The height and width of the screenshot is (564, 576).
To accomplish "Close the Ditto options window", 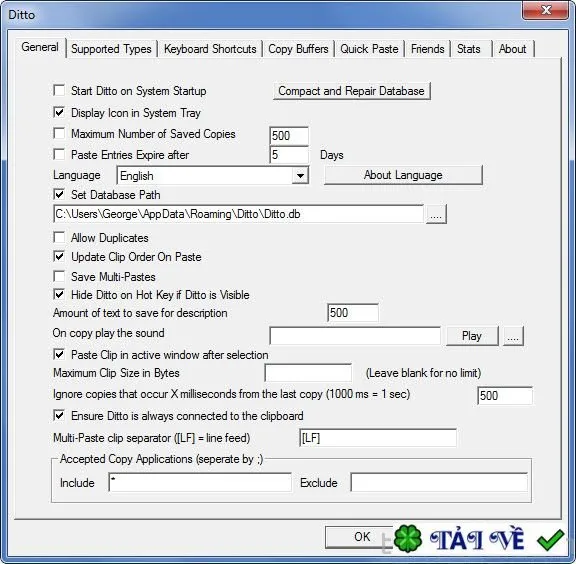I will pos(546,10).
